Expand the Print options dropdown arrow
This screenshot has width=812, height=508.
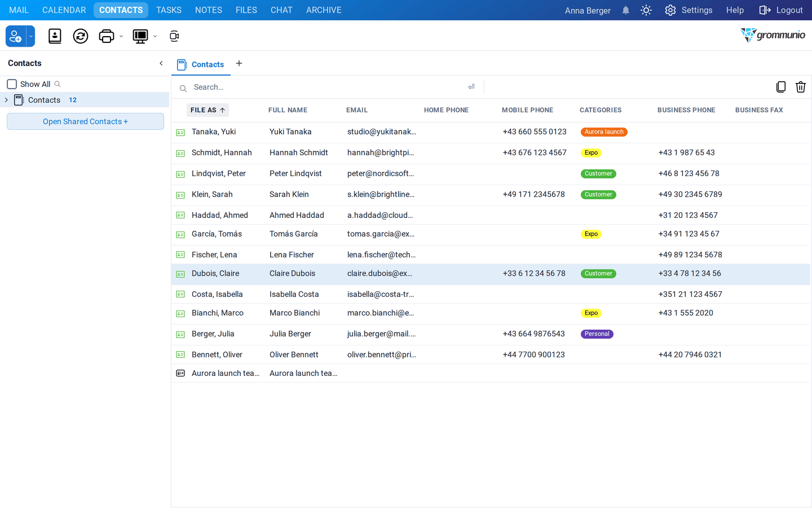(x=121, y=37)
